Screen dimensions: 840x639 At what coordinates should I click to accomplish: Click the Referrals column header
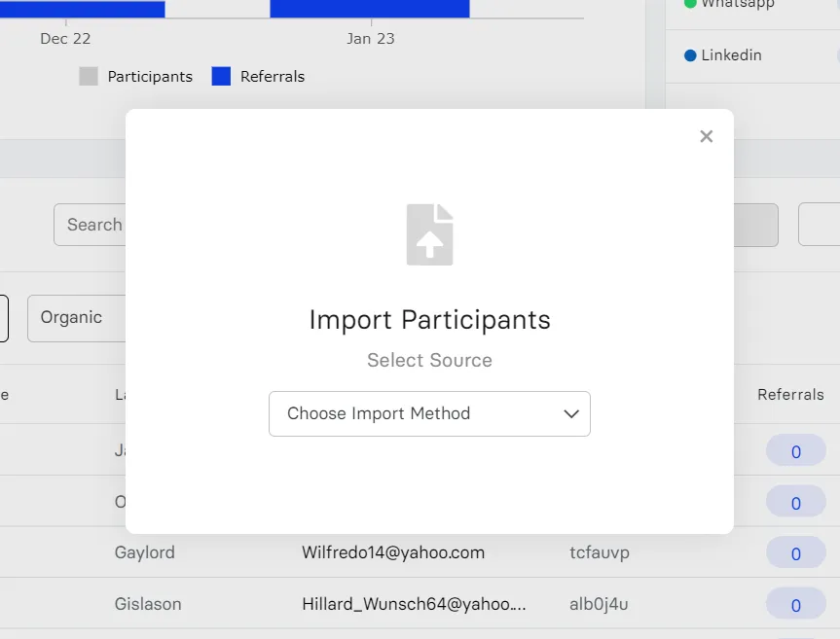(x=790, y=395)
